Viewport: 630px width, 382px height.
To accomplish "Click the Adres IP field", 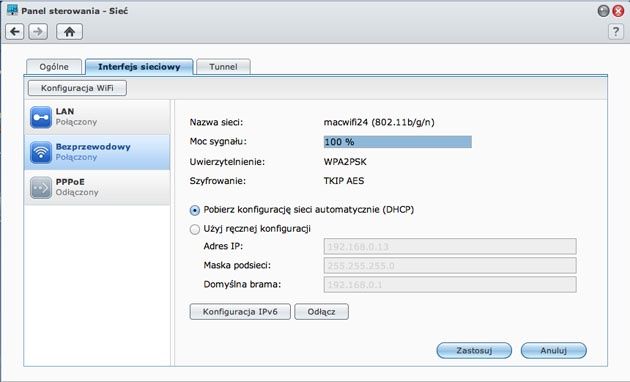I will coord(450,247).
